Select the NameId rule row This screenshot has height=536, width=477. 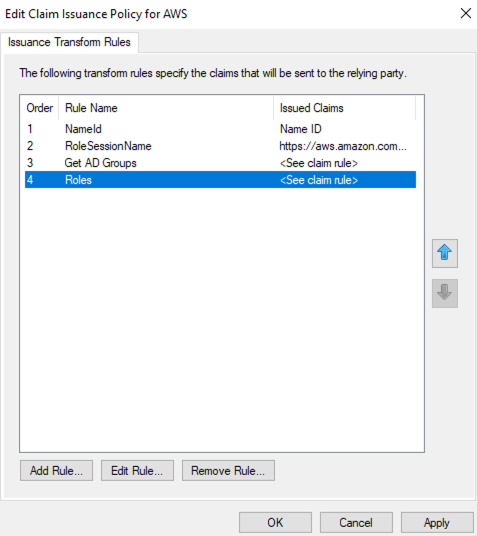click(220, 129)
